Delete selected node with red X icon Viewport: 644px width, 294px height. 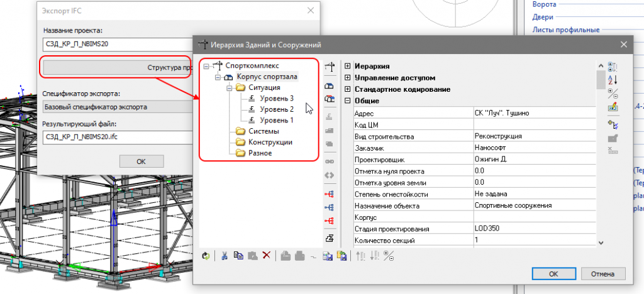tap(266, 256)
